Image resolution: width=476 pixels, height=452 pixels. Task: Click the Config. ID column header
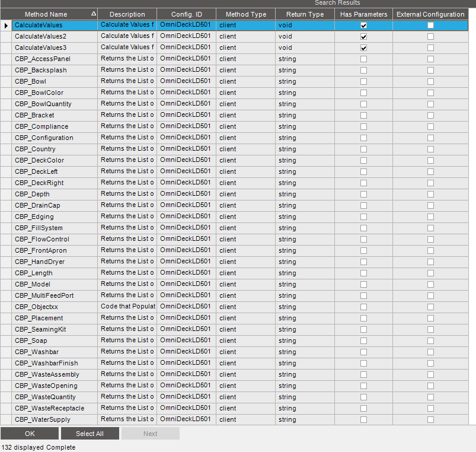click(186, 14)
